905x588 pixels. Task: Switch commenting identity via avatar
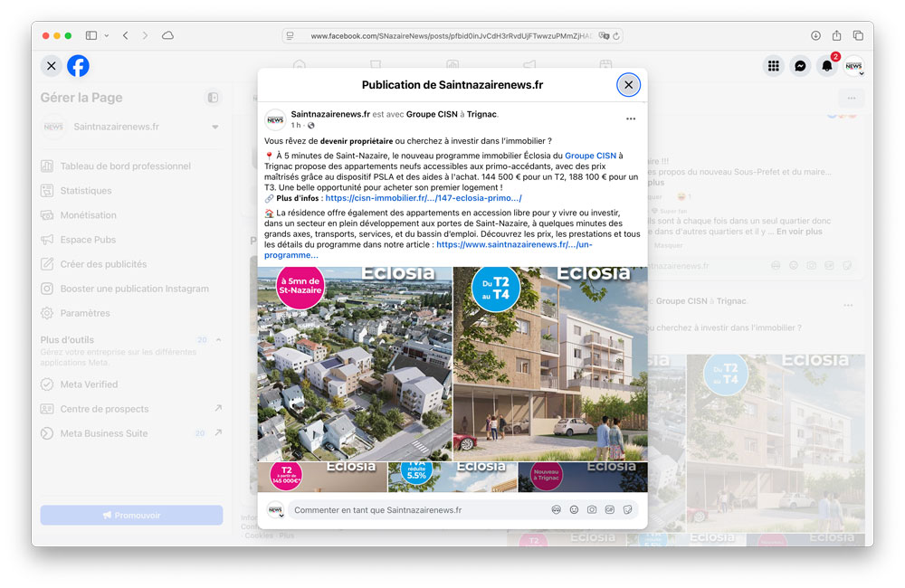click(275, 510)
